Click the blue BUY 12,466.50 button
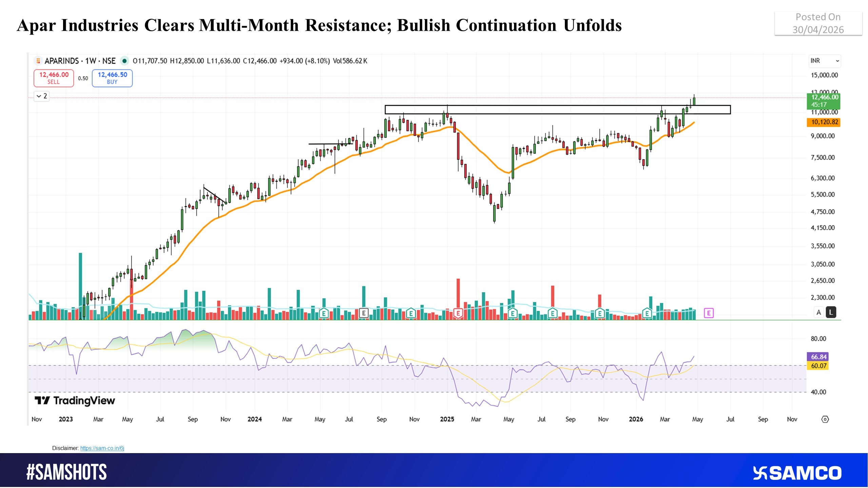 click(112, 78)
